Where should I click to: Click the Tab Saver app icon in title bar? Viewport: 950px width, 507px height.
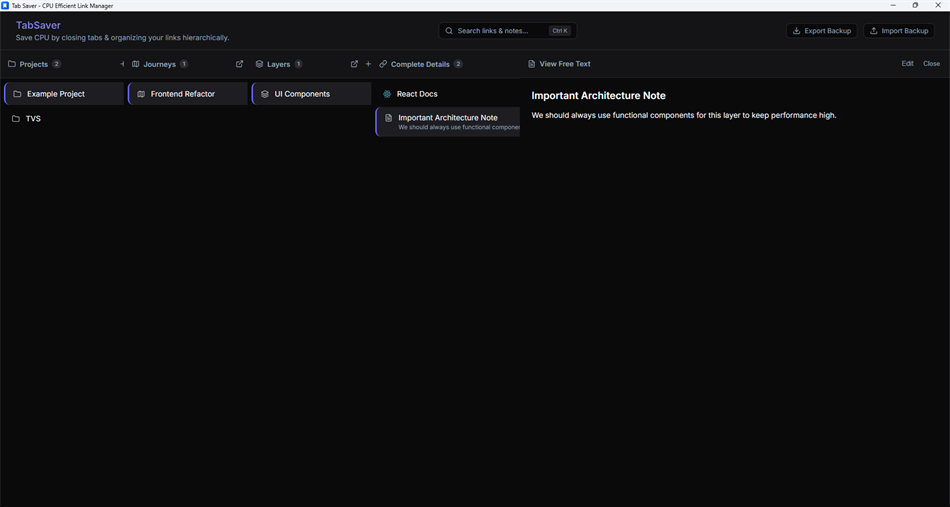(x=5, y=5)
